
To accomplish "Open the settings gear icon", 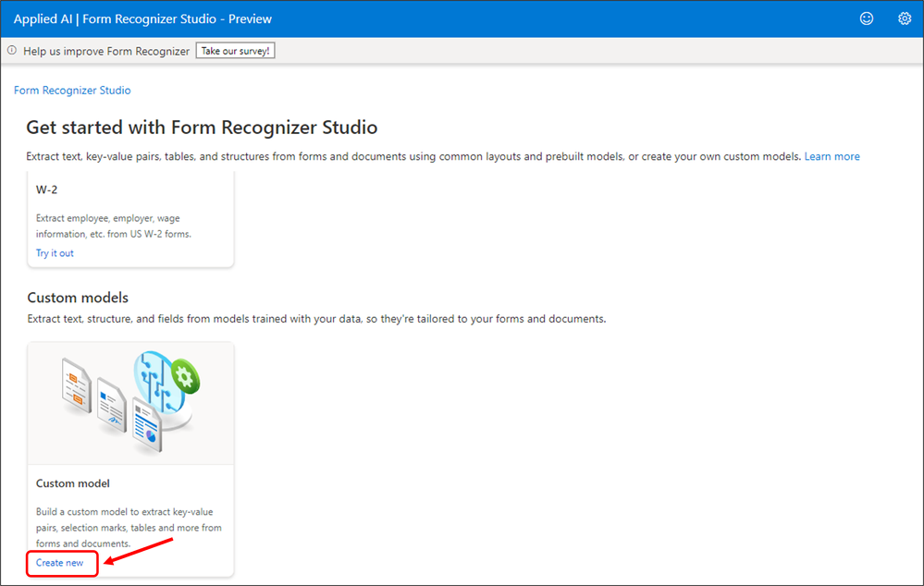I will pos(905,18).
